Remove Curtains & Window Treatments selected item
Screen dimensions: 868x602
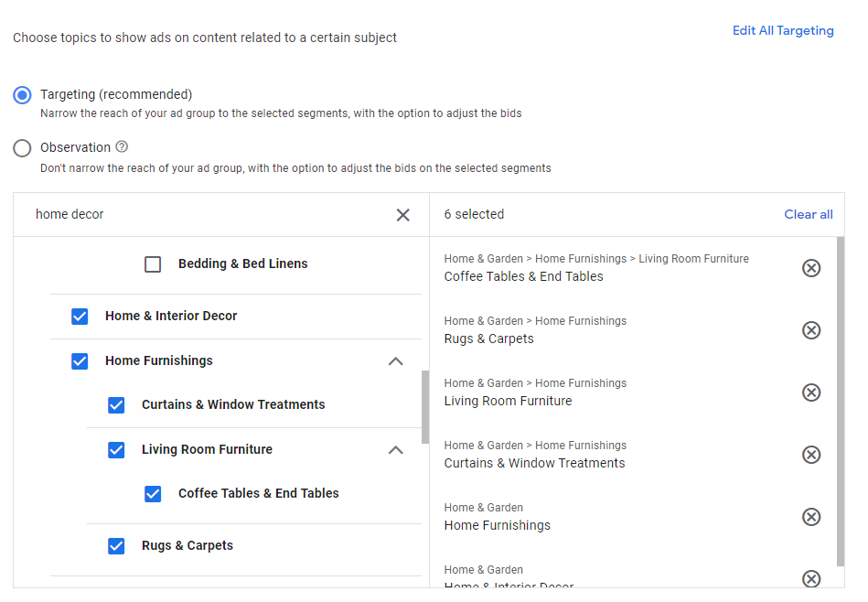click(x=810, y=455)
